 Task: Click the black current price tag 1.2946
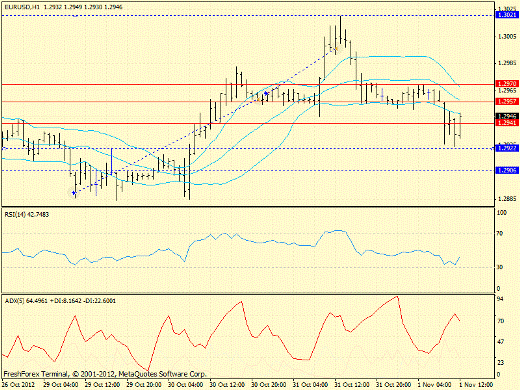(x=507, y=116)
